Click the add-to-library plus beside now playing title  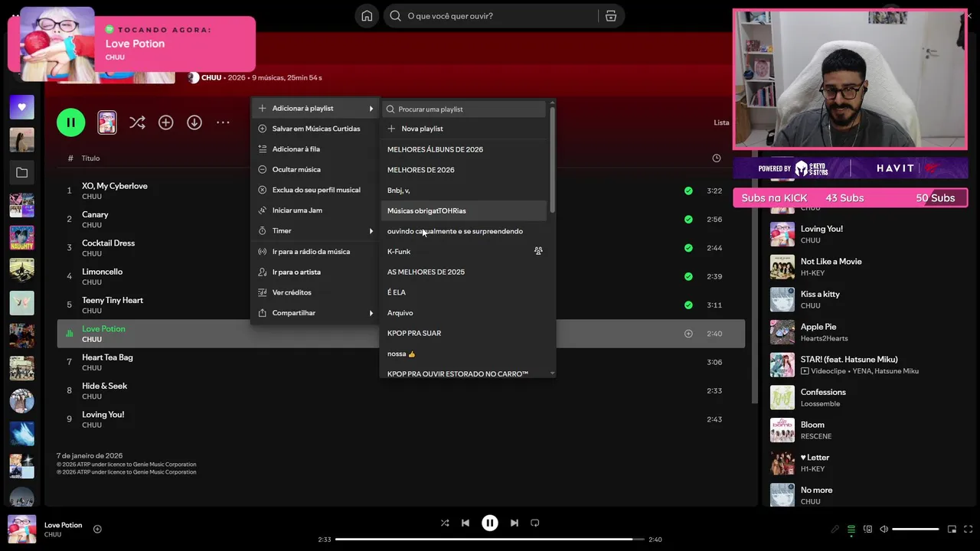(x=97, y=529)
